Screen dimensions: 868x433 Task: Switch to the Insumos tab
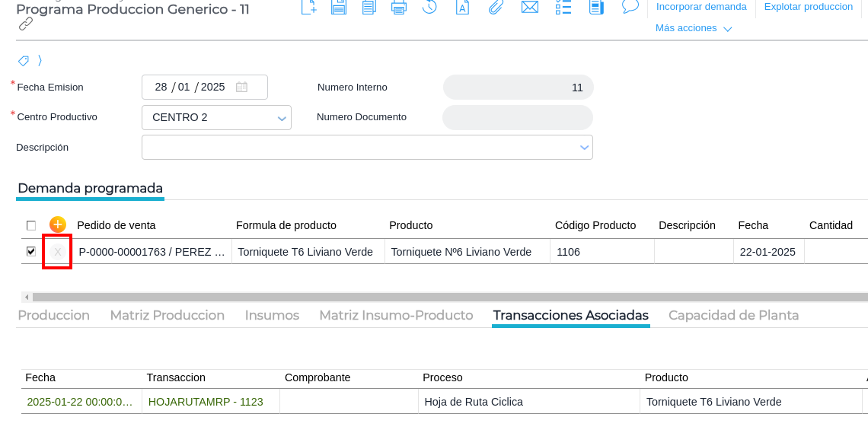point(272,315)
